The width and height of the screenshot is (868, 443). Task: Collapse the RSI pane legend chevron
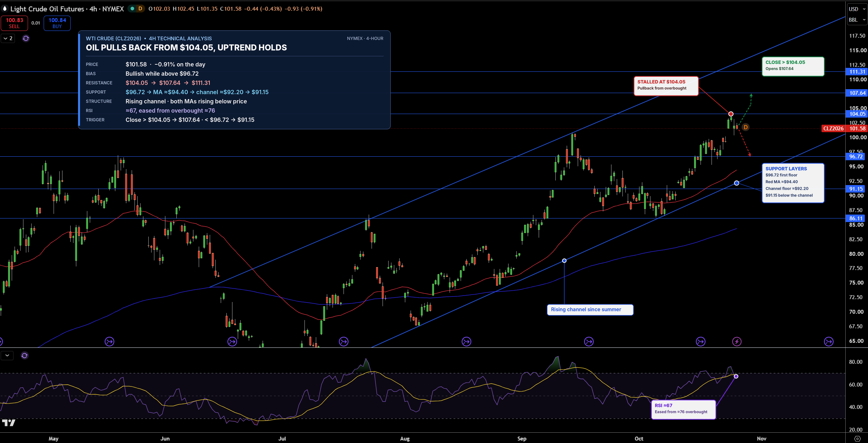[x=7, y=355]
